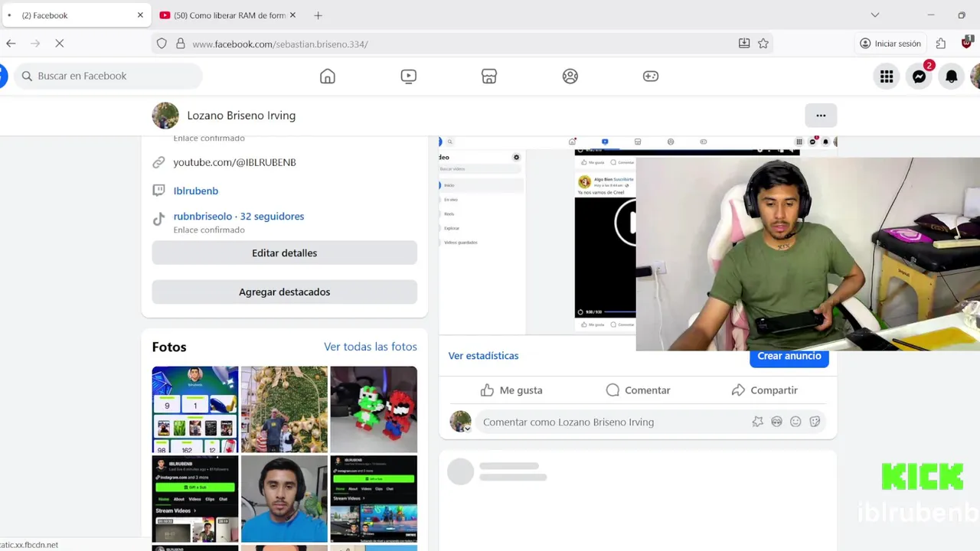Click the TikTok icon beside rubnbriseolo
The image size is (980, 551).
(x=158, y=220)
